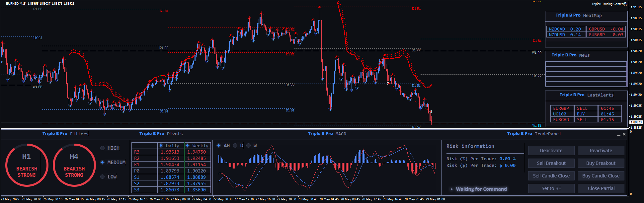Click the NZDCAD heatmap cell
Screen dimensions: 644x203
point(565,29)
